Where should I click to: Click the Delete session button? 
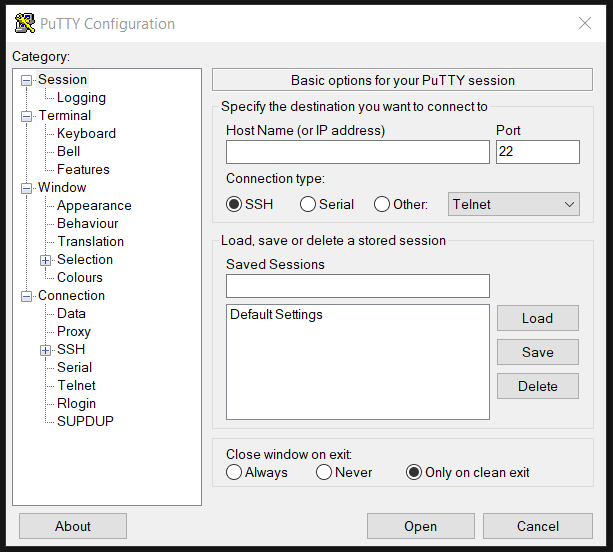point(538,386)
